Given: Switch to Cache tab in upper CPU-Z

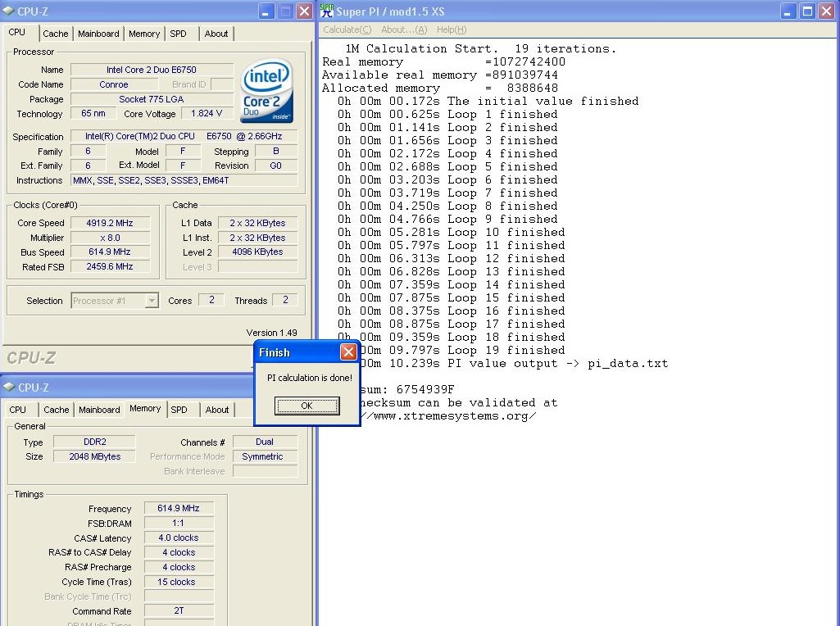Looking at the screenshot, I should (56, 34).
